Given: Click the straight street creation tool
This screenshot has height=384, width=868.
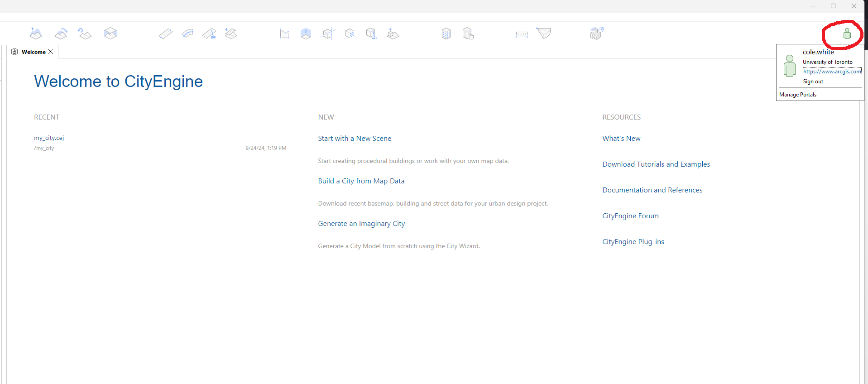Looking at the screenshot, I should [166, 34].
